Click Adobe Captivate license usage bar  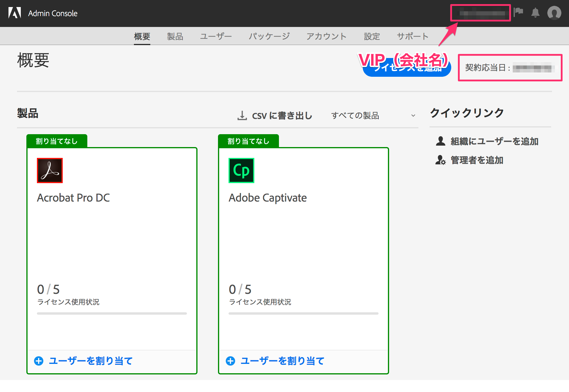[304, 313]
